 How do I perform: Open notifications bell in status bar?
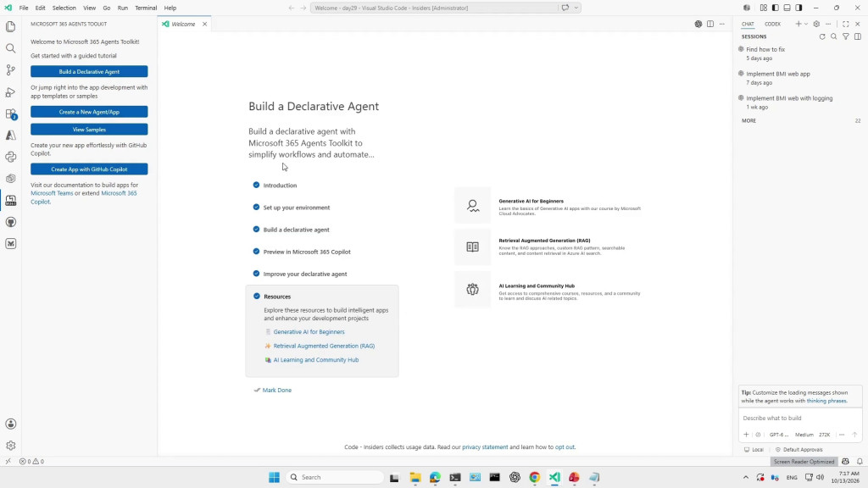(860, 462)
